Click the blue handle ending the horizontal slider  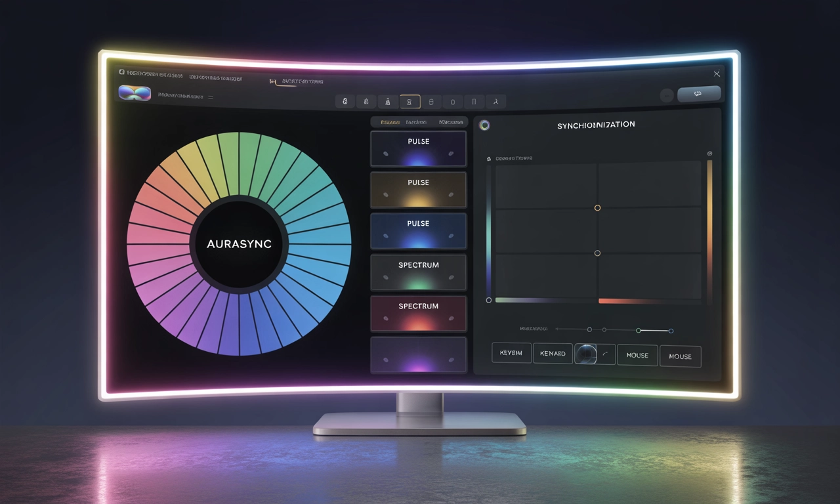[x=671, y=331]
